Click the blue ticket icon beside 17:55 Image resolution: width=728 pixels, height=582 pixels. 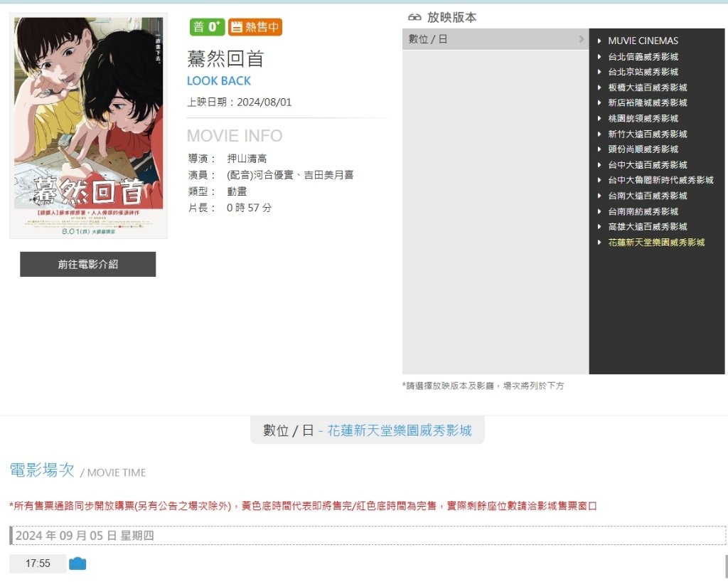coord(77,564)
